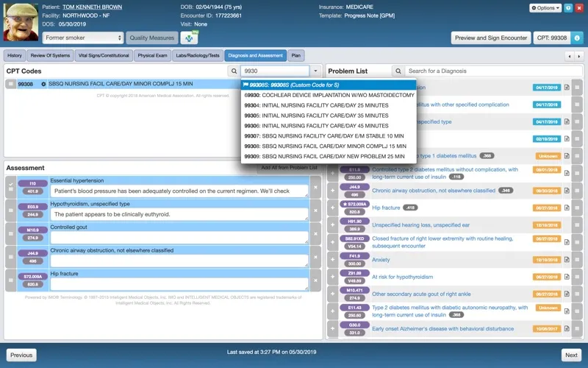The width and height of the screenshot is (588, 368).
Task: Remove Assessment Hip fracture with X icon
Action: [x=316, y=280]
